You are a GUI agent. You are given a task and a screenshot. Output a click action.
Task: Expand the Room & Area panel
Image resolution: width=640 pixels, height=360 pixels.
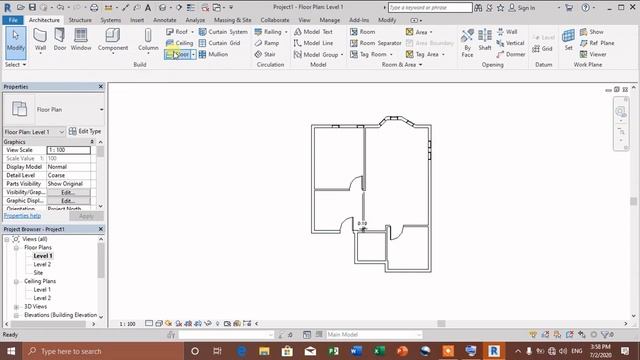402,64
